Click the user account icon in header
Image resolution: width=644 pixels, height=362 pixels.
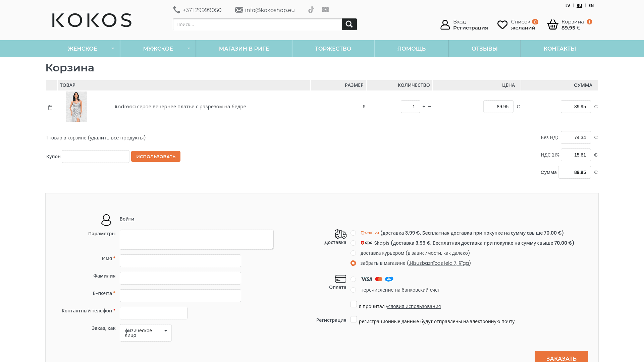(445, 25)
